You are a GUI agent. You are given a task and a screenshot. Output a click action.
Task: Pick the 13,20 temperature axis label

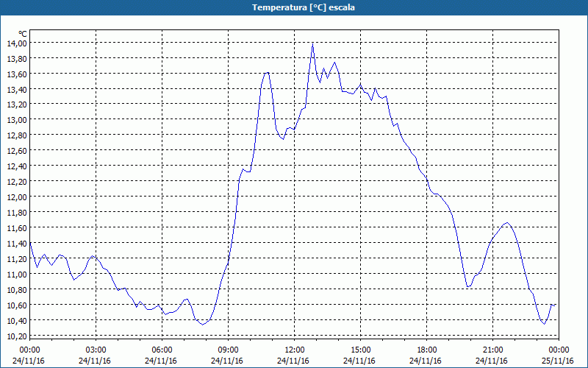pos(17,104)
